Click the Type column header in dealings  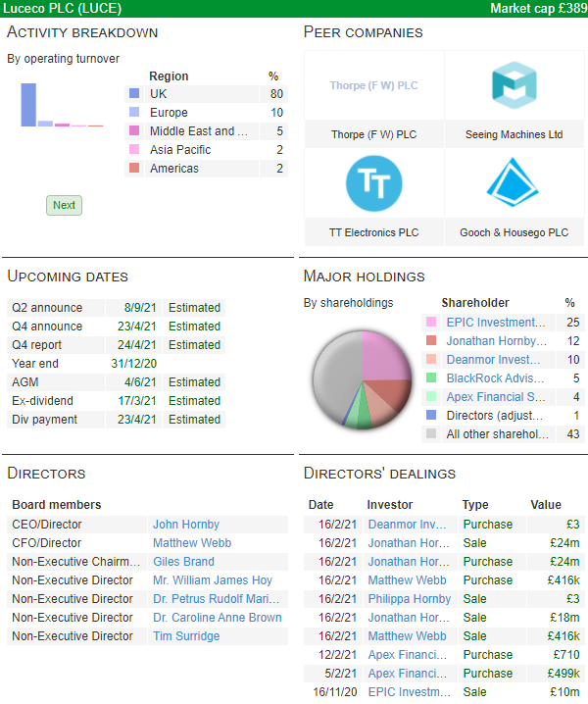[x=475, y=505]
